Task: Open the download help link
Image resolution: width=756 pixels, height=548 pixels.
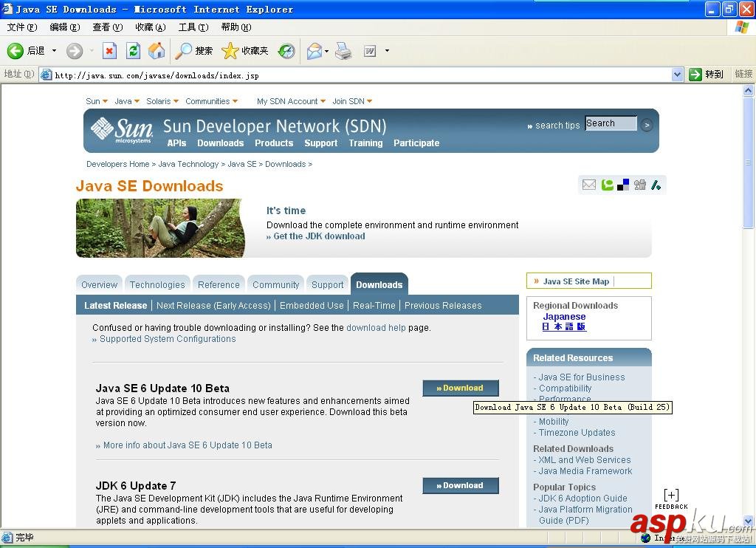Action: (376, 328)
